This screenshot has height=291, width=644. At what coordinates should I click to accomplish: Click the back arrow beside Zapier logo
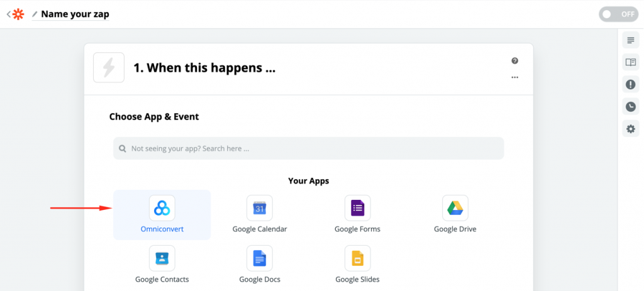tap(8, 14)
